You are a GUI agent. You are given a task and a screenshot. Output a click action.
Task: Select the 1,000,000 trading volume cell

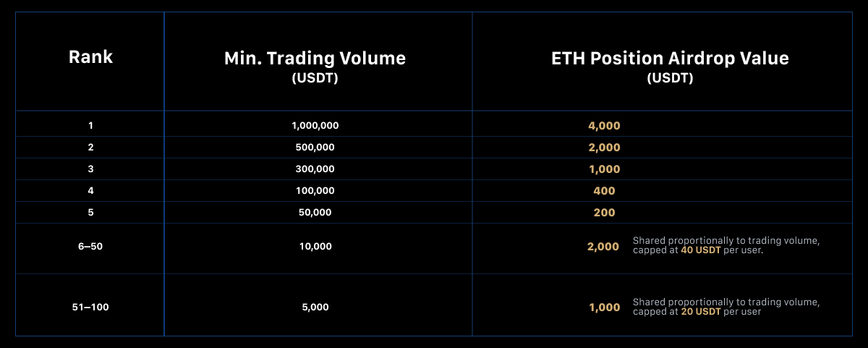coord(315,125)
